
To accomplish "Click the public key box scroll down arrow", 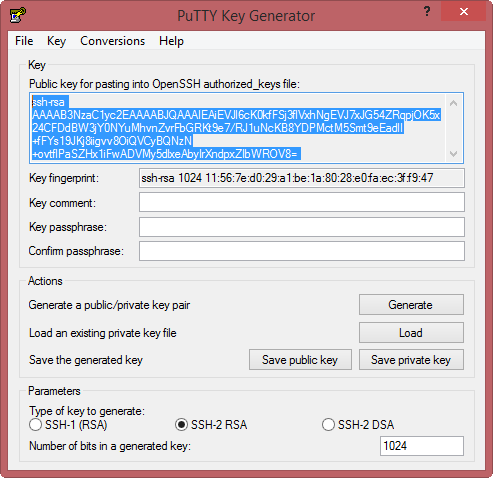I will pyautogui.click(x=453, y=154).
